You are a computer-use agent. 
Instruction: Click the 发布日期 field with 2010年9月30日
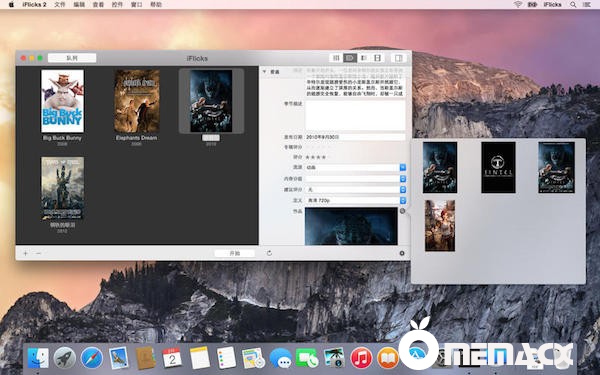point(355,137)
